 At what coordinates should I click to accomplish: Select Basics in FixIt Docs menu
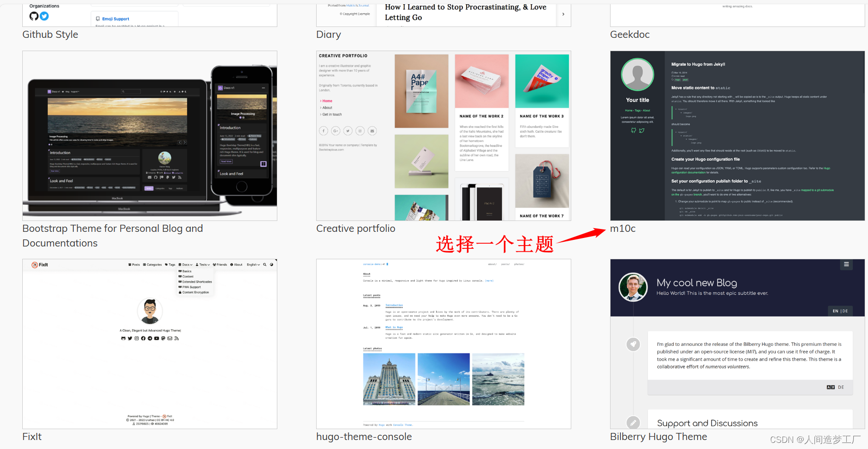pyautogui.click(x=185, y=271)
